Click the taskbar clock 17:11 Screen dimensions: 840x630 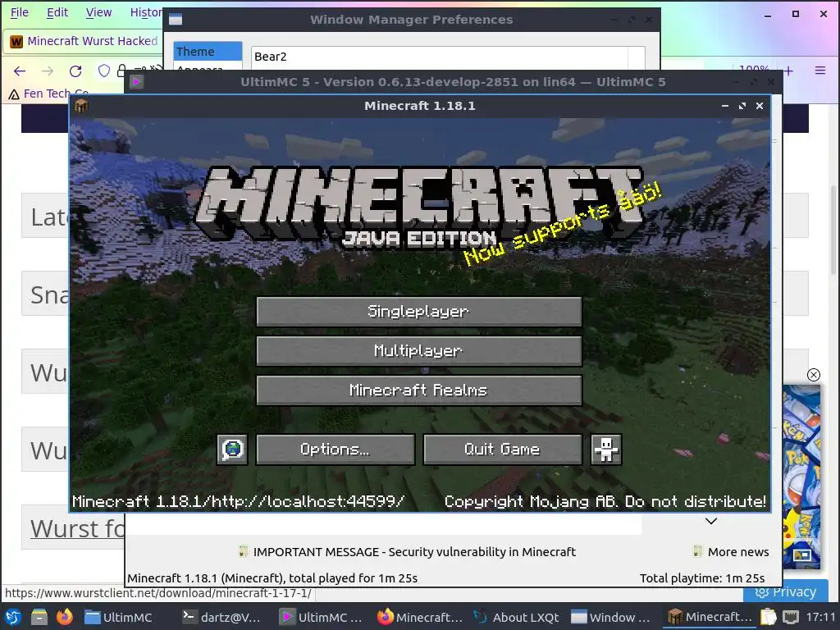point(820,618)
